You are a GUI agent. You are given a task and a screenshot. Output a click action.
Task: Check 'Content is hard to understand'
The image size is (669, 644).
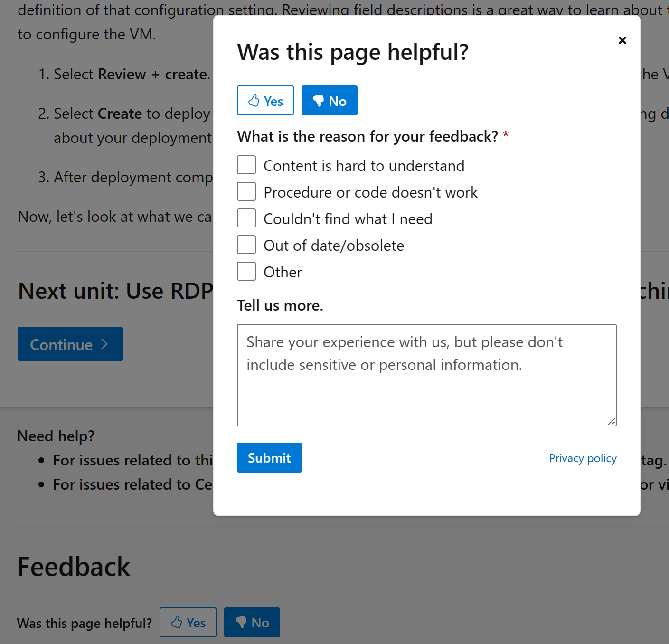[246, 165]
